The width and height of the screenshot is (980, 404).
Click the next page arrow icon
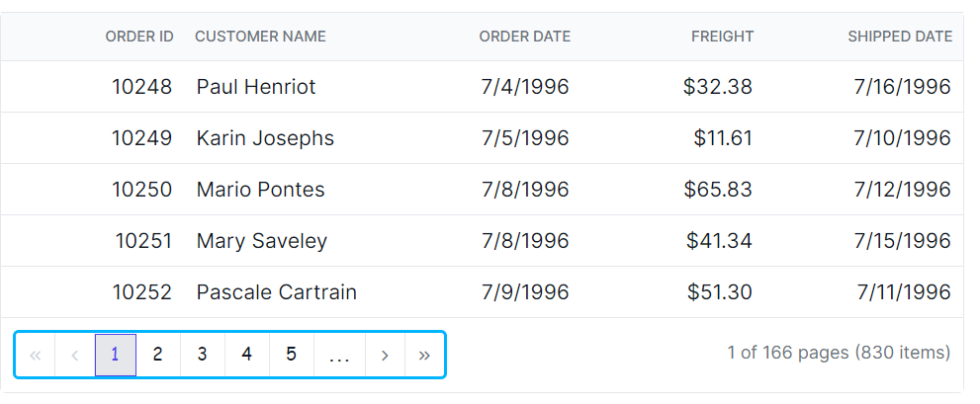pyautogui.click(x=385, y=355)
